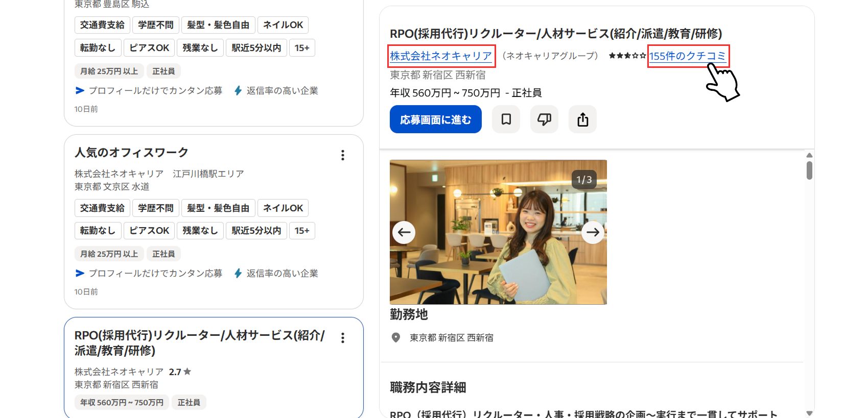Click 2.7 star rating in RPO card
The height and width of the screenshot is (418, 868).
point(180,372)
